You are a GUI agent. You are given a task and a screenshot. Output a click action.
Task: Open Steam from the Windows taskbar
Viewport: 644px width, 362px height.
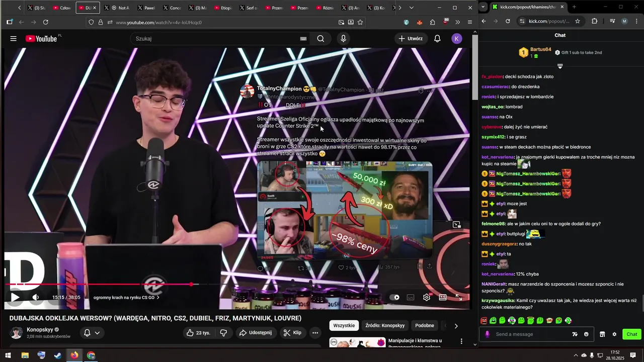(x=58, y=355)
